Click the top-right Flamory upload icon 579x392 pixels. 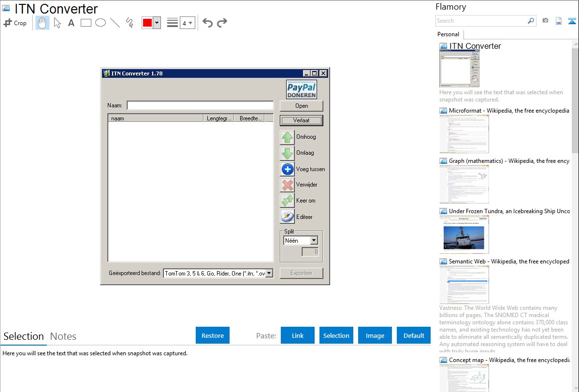(572, 21)
